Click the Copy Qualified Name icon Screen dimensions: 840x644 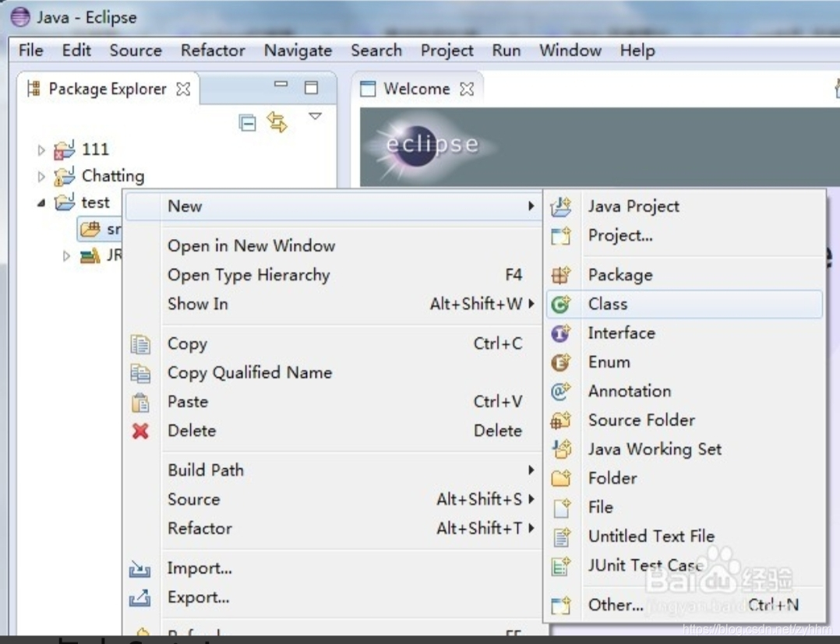pos(140,373)
